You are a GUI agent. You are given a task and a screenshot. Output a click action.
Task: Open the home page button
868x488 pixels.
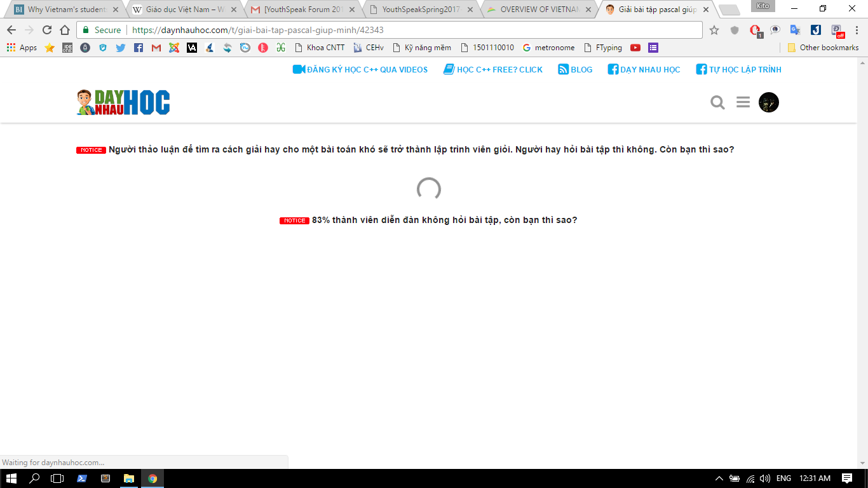(65, 30)
